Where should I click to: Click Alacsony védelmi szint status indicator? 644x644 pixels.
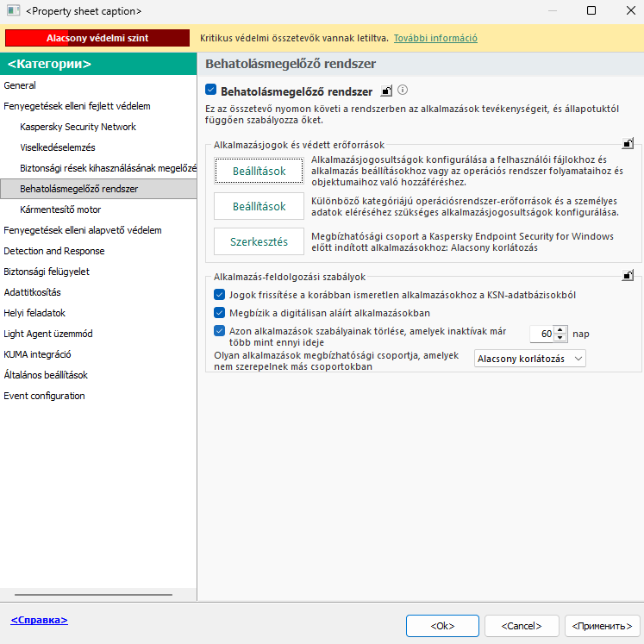pos(97,38)
